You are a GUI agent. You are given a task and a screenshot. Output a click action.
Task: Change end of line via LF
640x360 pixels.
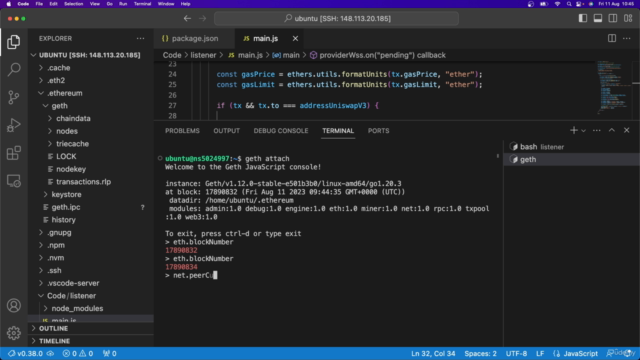coord(540,353)
